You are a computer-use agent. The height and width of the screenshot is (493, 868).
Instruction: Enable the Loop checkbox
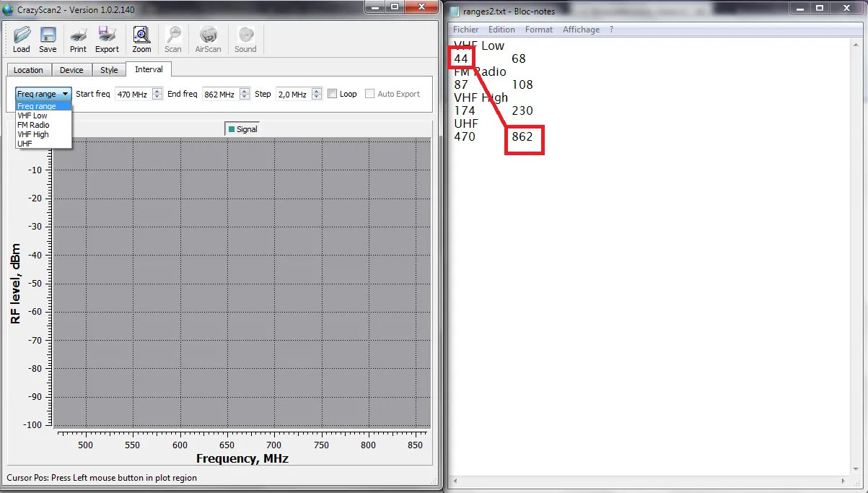point(333,94)
